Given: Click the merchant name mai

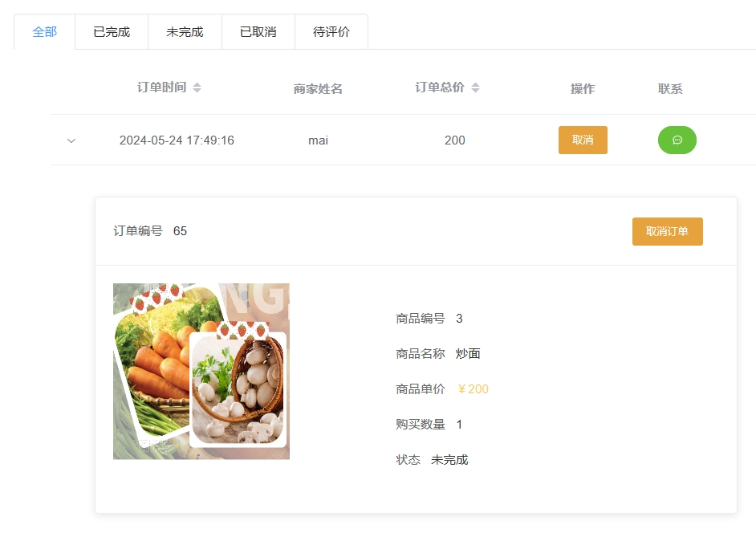Looking at the screenshot, I should 319,140.
